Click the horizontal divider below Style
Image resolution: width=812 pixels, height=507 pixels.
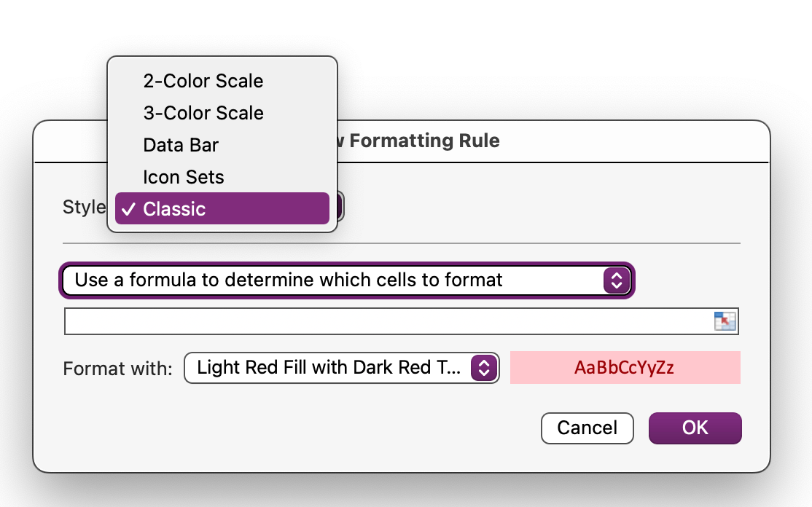click(510, 243)
